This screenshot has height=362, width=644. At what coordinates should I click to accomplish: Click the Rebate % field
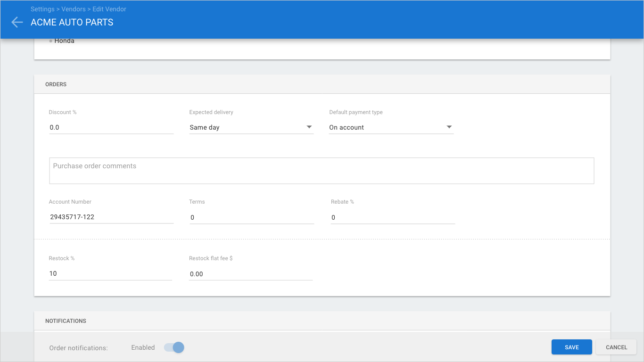(393, 217)
